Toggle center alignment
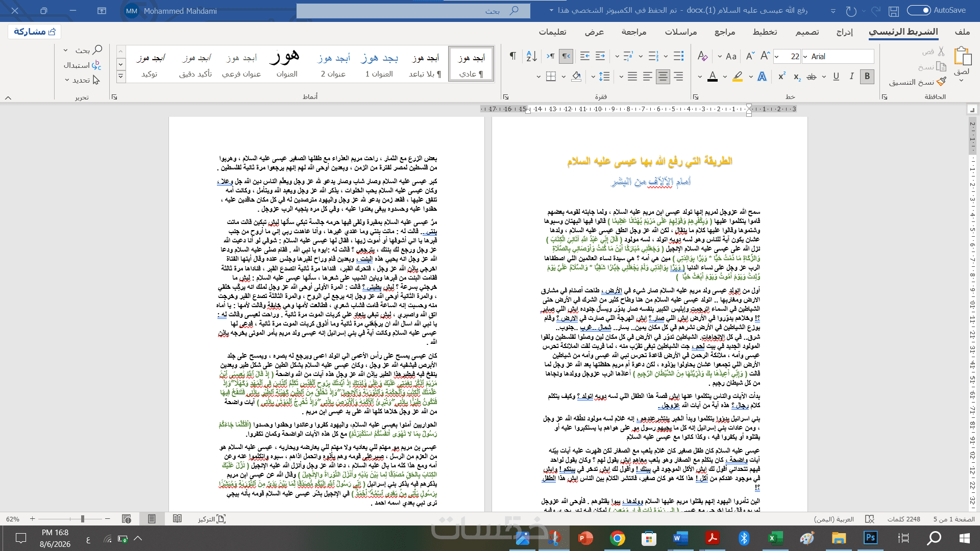The height and width of the screenshot is (551, 980). click(x=663, y=77)
